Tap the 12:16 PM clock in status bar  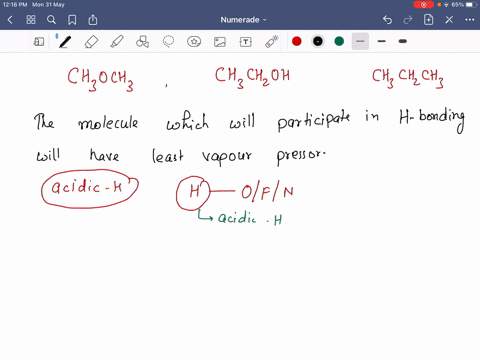pos(15,5)
